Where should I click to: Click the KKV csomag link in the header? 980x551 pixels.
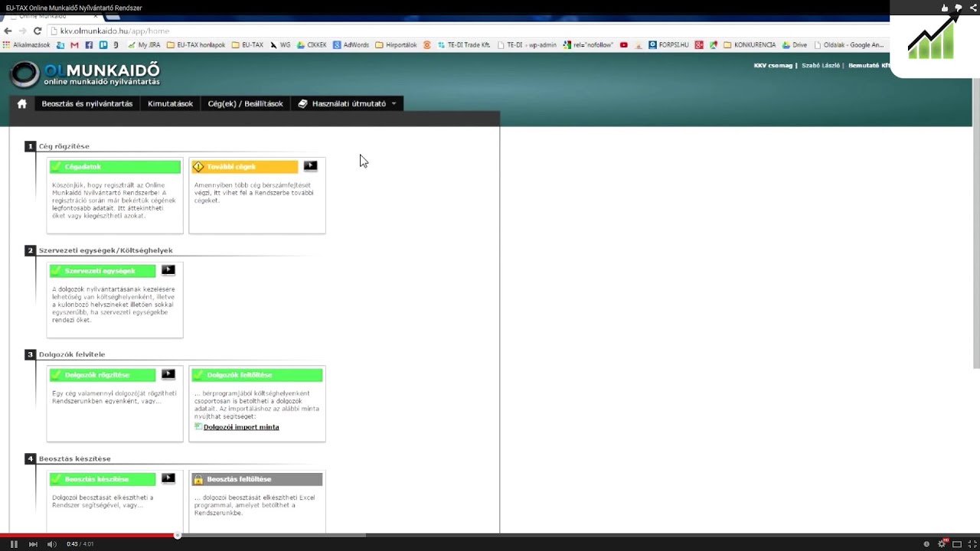tap(773, 66)
